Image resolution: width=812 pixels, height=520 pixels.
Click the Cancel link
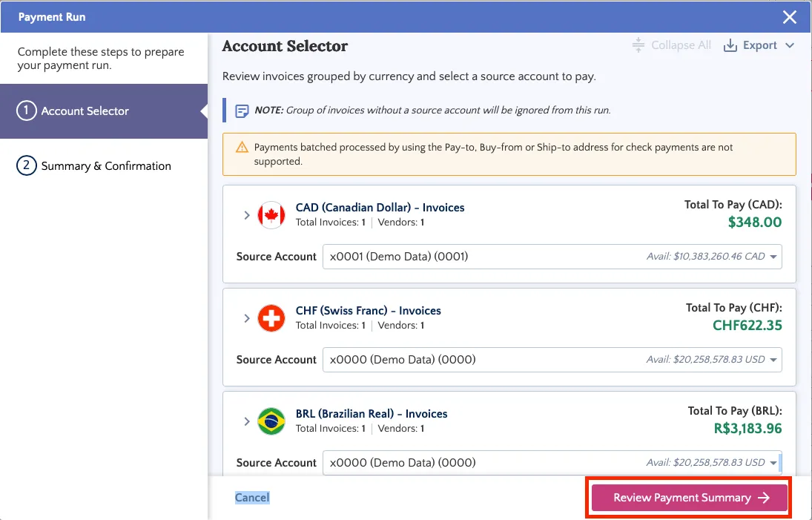point(252,497)
